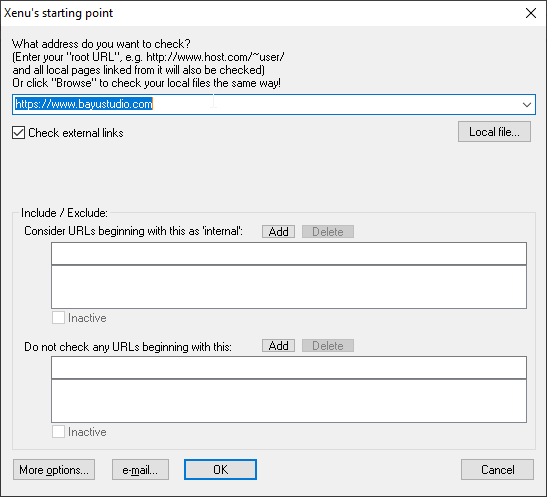Toggle Inactive checkbox under internal URLs

[x=58, y=318]
